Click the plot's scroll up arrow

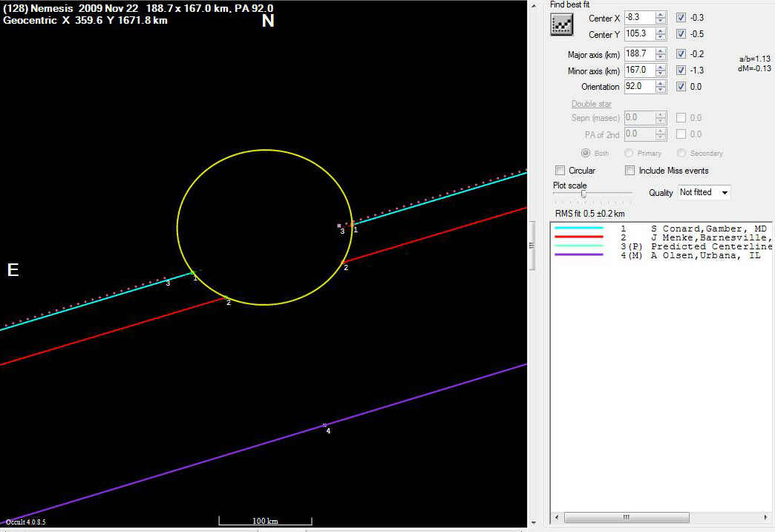pos(533,5)
